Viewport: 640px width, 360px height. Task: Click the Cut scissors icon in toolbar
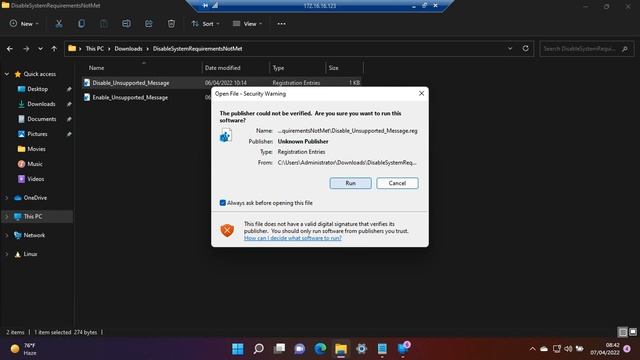(x=59, y=24)
